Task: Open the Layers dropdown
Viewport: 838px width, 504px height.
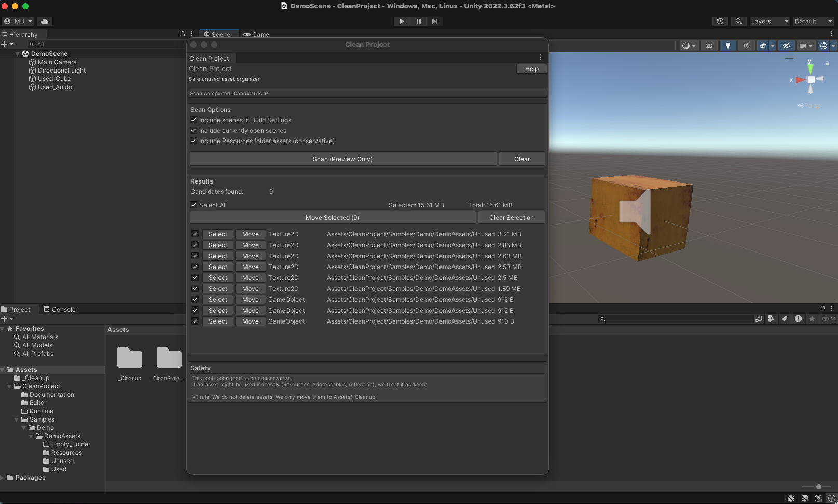Action: click(770, 21)
